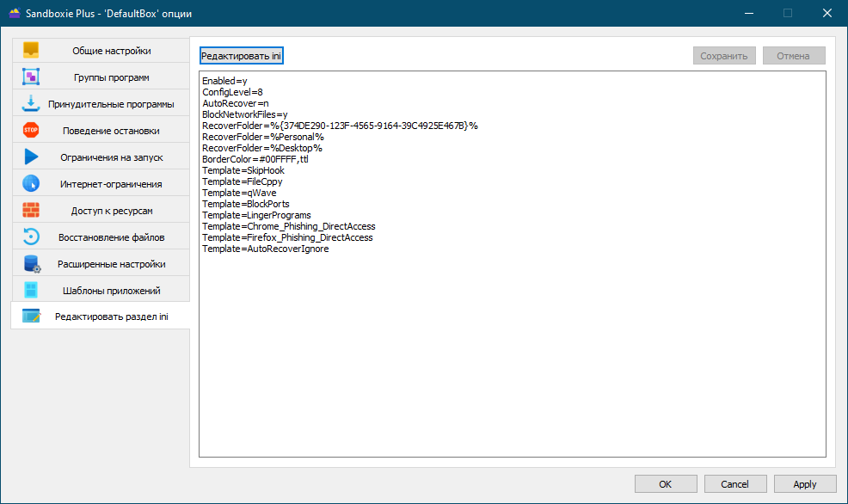Viewport: 848px width, 504px height.
Task: Open Интернет-ограничения tab
Action: tap(101, 184)
